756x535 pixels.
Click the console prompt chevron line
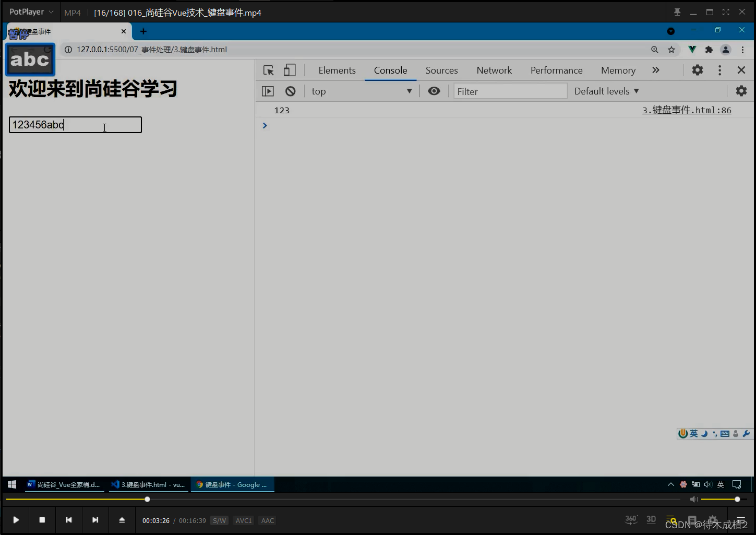(265, 125)
